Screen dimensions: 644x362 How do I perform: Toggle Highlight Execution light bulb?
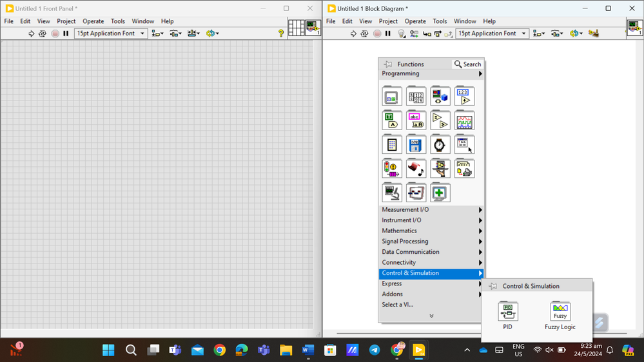pyautogui.click(x=401, y=33)
